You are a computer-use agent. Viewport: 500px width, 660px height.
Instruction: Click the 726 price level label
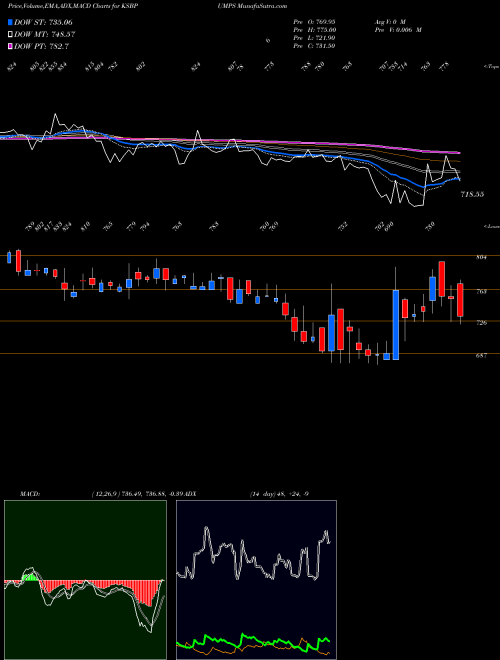482,323
